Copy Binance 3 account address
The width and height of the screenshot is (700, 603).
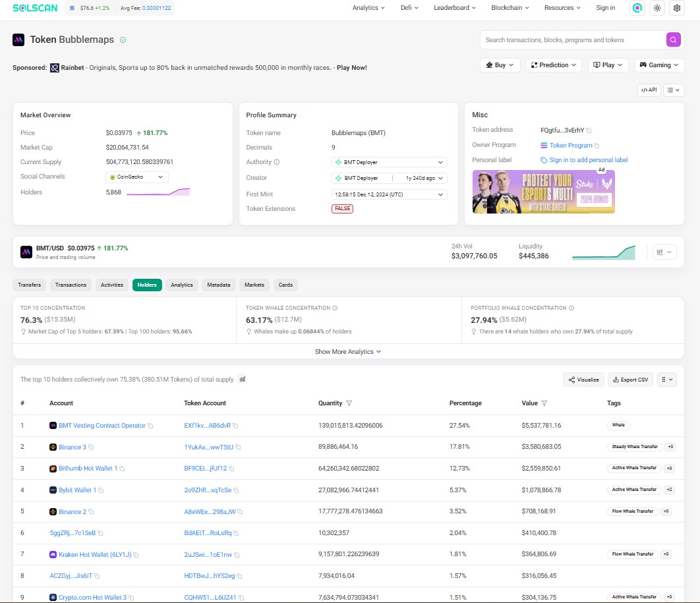91,447
